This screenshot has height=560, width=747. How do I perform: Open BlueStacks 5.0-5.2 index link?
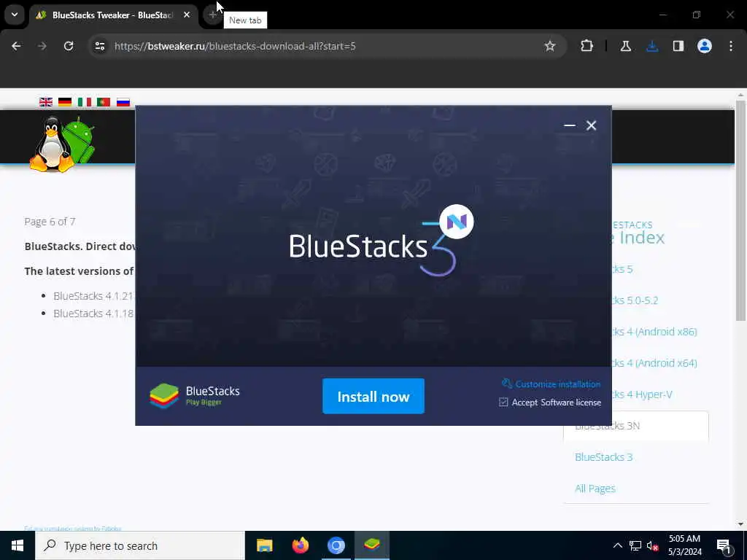click(x=635, y=300)
